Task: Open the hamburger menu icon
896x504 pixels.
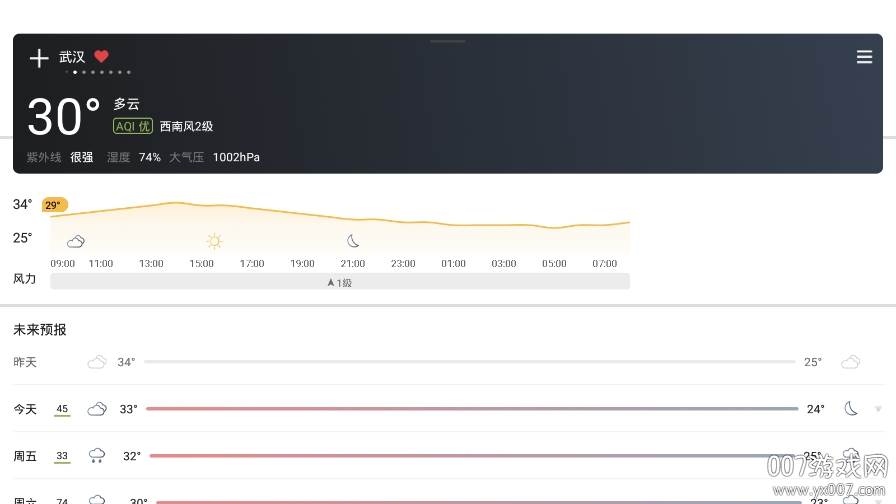Action: click(864, 57)
